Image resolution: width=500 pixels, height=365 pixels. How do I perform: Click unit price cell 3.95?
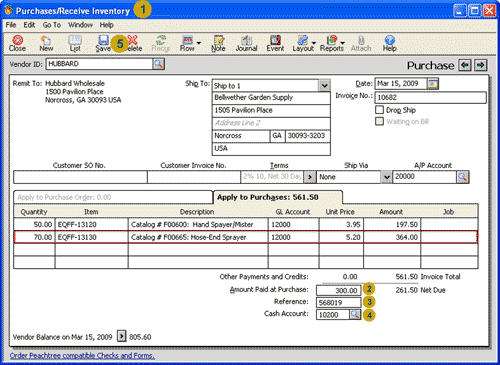pyautogui.click(x=341, y=224)
